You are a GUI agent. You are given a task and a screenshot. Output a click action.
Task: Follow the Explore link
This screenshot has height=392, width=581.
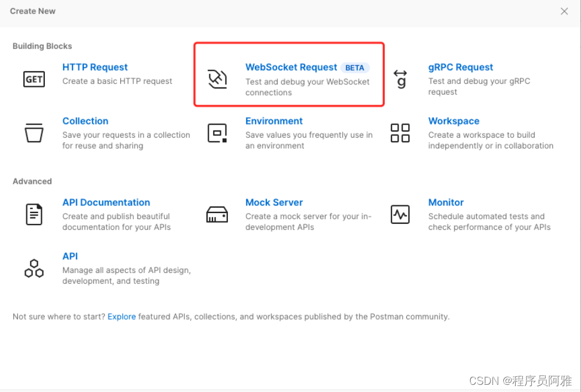point(121,317)
